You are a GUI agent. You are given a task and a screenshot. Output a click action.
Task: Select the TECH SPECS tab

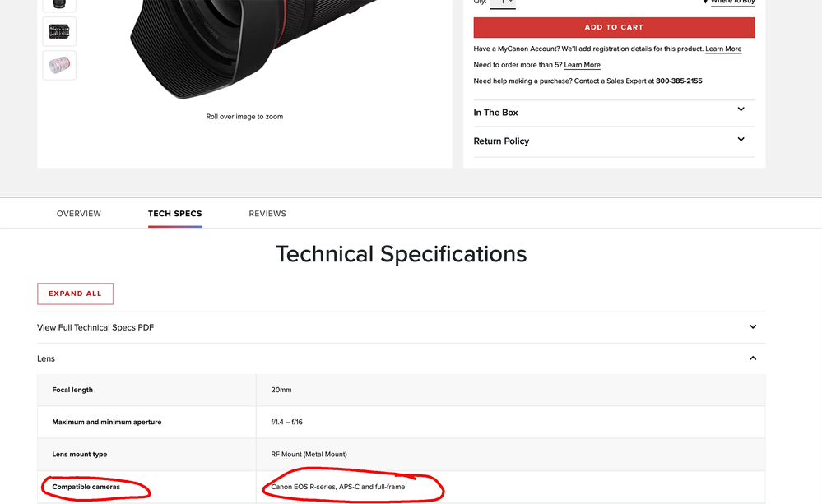point(174,213)
